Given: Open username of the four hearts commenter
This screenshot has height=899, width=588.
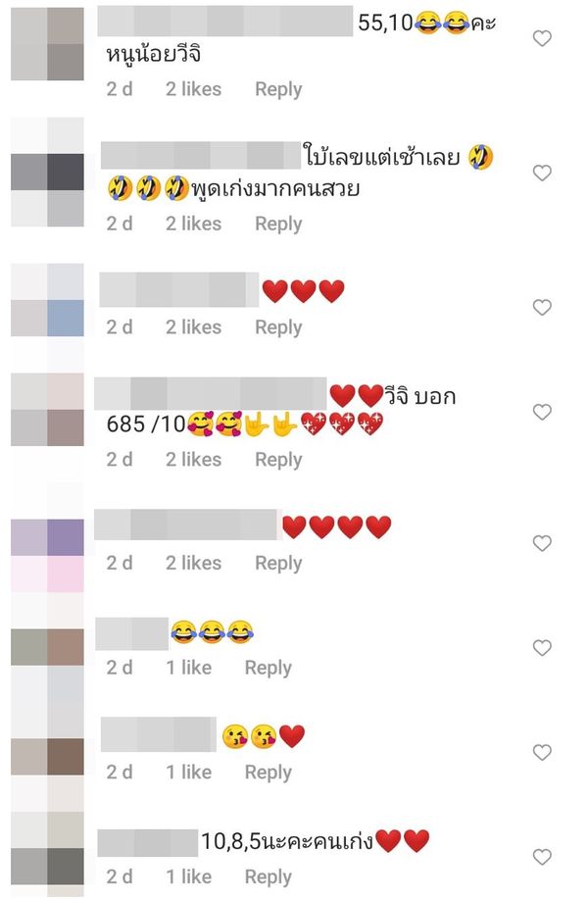Looking at the screenshot, I should point(186,524).
